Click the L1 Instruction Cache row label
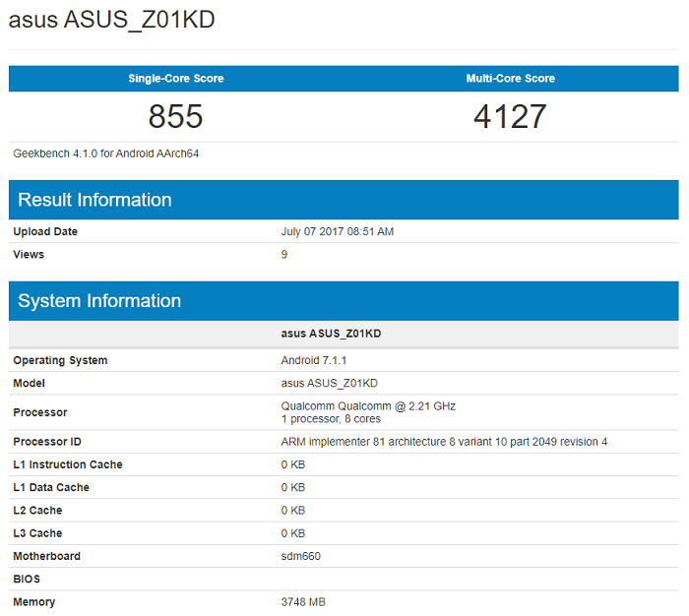The width and height of the screenshot is (689, 616). [x=68, y=464]
